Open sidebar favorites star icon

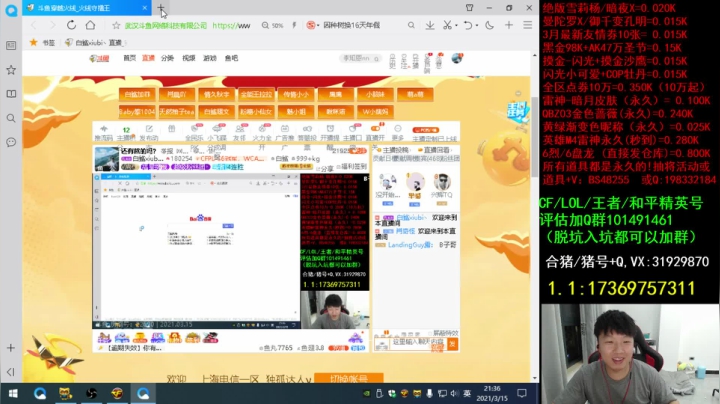point(11,70)
